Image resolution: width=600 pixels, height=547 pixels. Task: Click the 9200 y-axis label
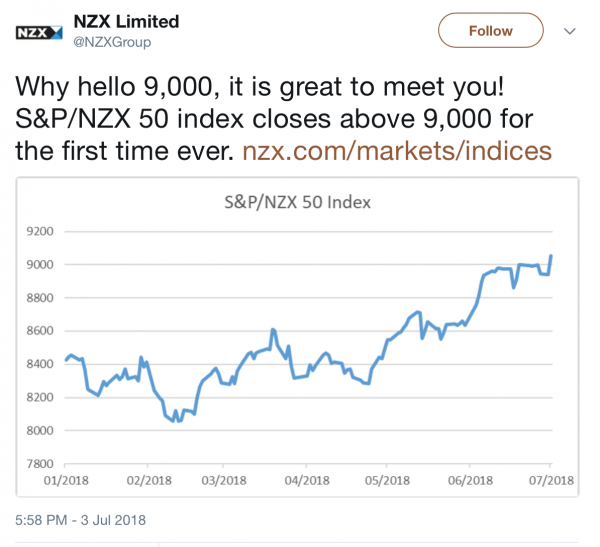tap(40, 232)
